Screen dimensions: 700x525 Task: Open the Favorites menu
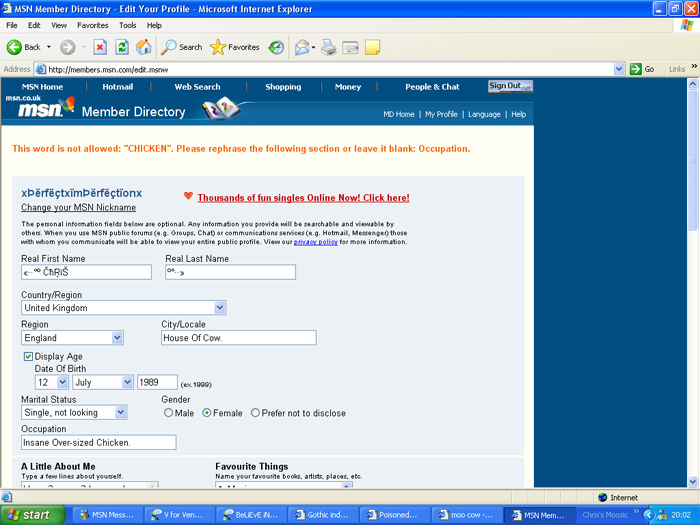coord(92,25)
